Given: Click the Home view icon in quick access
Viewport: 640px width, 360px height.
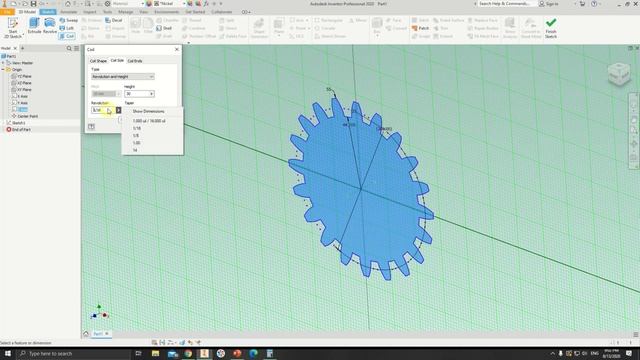Looking at the screenshot, I should pos(68,4).
